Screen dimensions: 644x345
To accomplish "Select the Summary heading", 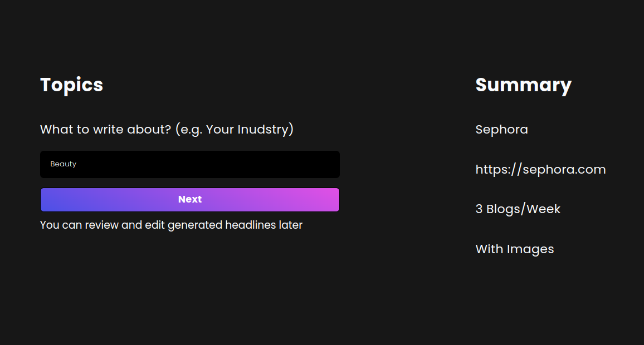I will pyautogui.click(x=523, y=85).
